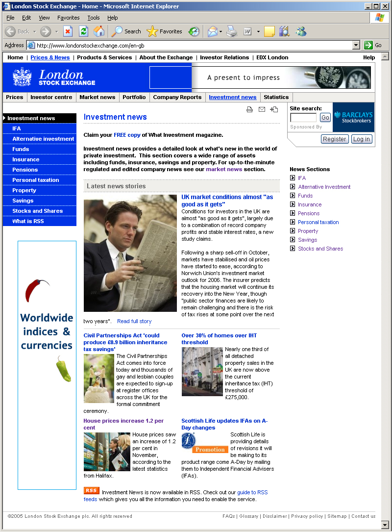The height and width of the screenshot is (532, 392).
Task: Open Privacy policy footer link
Action: [x=307, y=516]
